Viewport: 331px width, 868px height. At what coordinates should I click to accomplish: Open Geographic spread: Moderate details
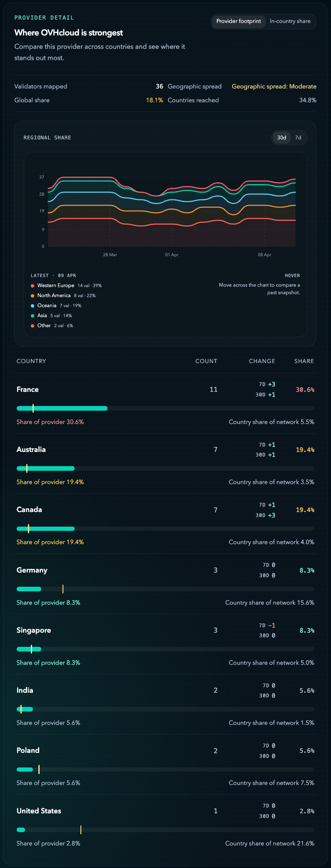(x=274, y=86)
